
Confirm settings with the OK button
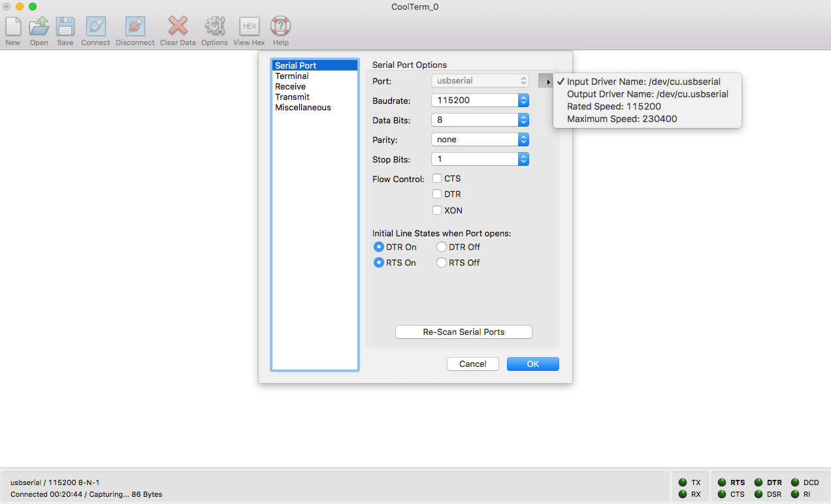532,364
